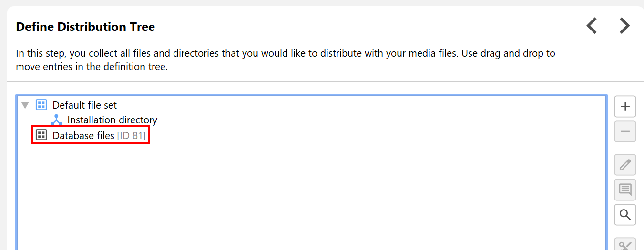Go to the previous step arrow
The height and width of the screenshot is (250, 644).
[592, 26]
